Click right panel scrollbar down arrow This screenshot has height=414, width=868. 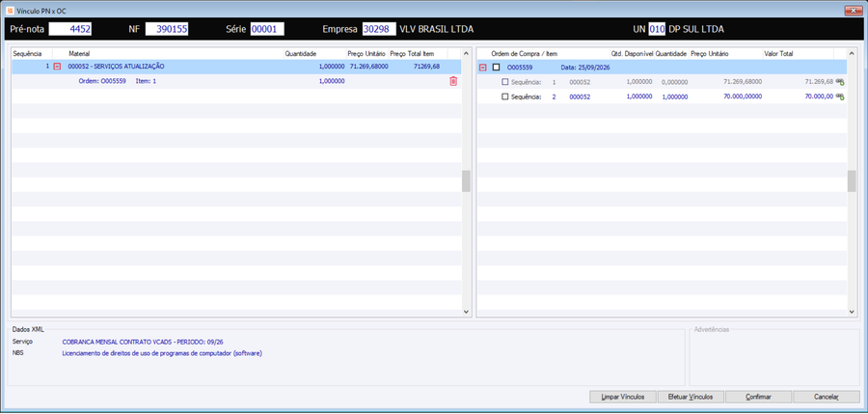[852, 312]
